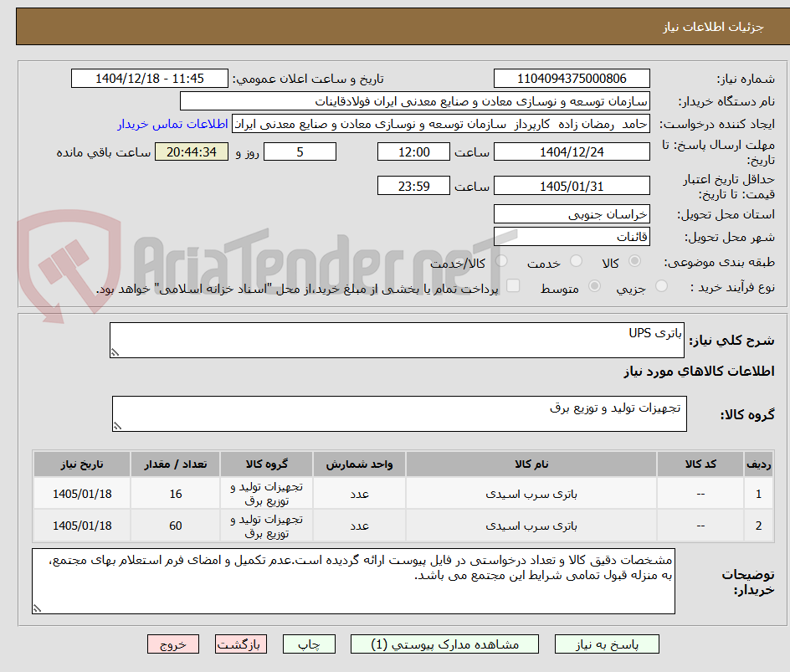Click the خراسان جنوبی province field
Image resolution: width=790 pixels, height=672 pixels.
pos(572,214)
